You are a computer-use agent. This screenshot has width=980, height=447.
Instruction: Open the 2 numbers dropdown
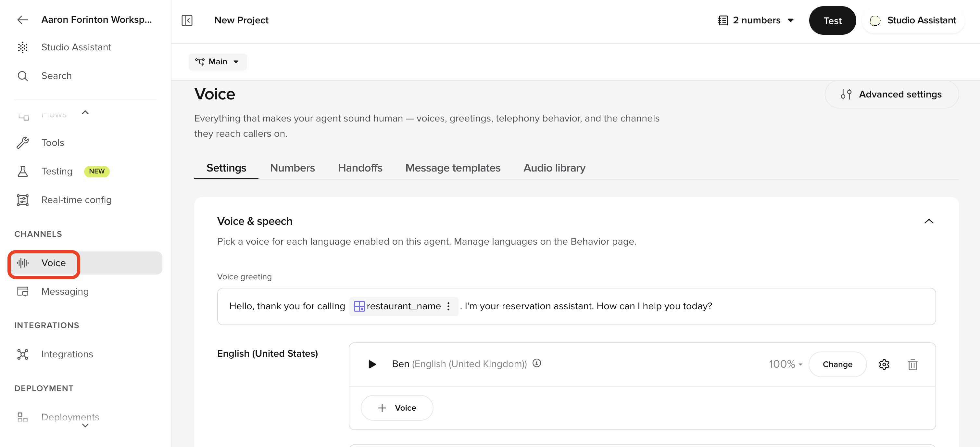[756, 20]
